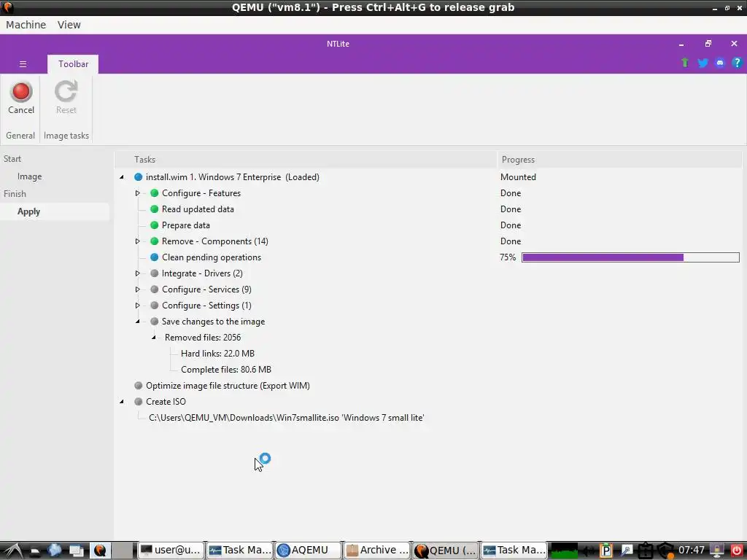Collapse the Create ISO node
This screenshot has width=747, height=560.
(122, 402)
